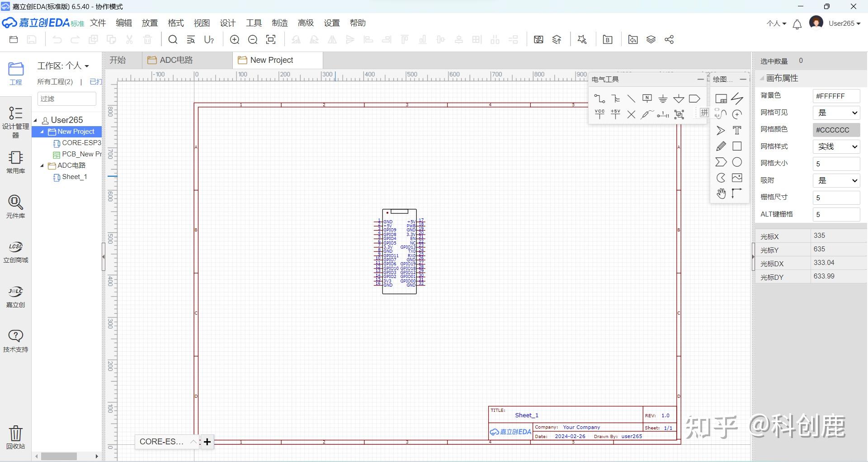
Task: Select the Wire tool in electrical tools
Action: point(599,99)
